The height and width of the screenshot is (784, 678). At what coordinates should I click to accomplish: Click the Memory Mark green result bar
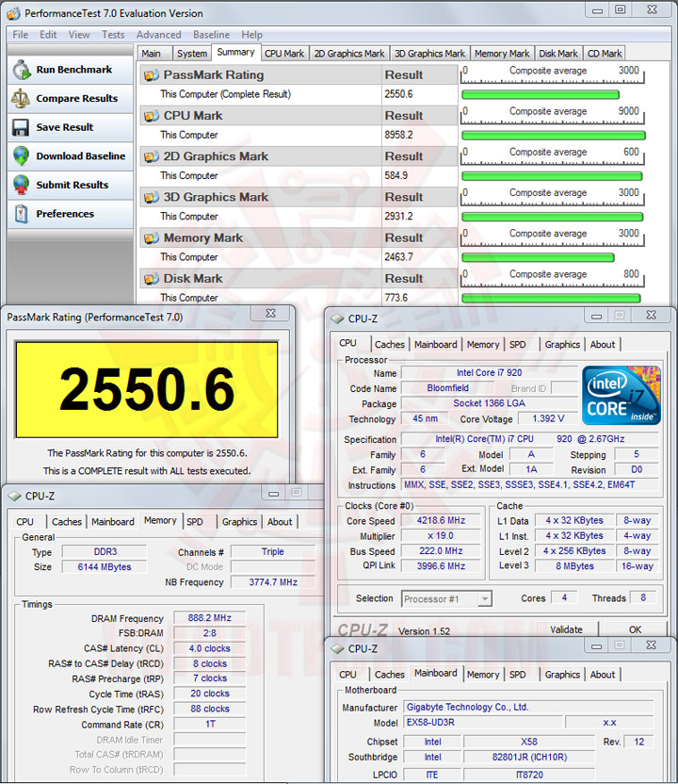[538, 257]
